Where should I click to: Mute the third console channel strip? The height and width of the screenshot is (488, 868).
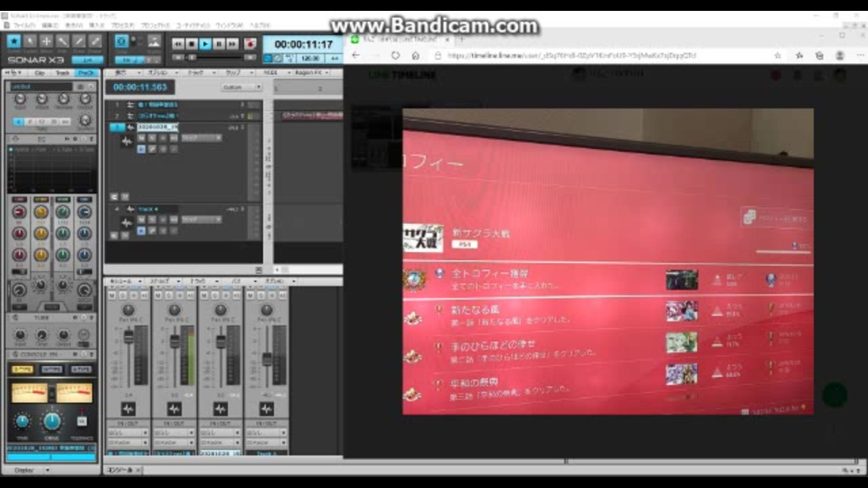(204, 296)
